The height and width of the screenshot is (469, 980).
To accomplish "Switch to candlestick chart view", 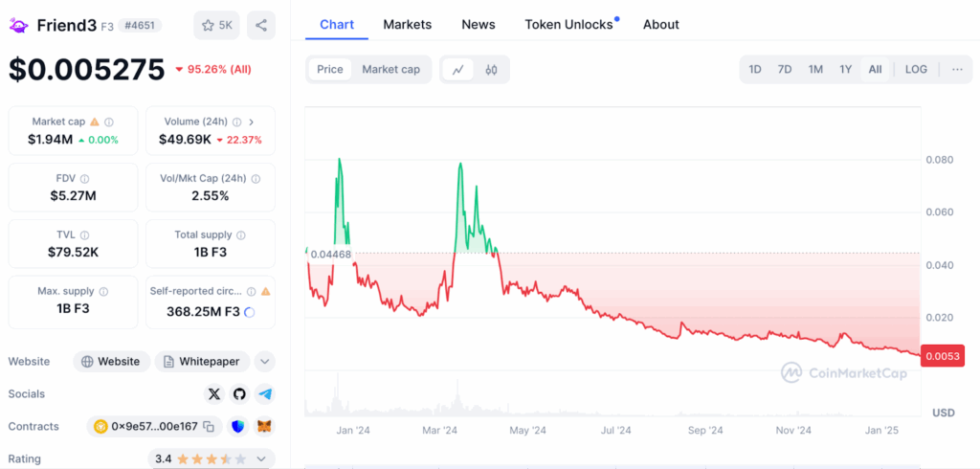I will pyautogui.click(x=492, y=69).
